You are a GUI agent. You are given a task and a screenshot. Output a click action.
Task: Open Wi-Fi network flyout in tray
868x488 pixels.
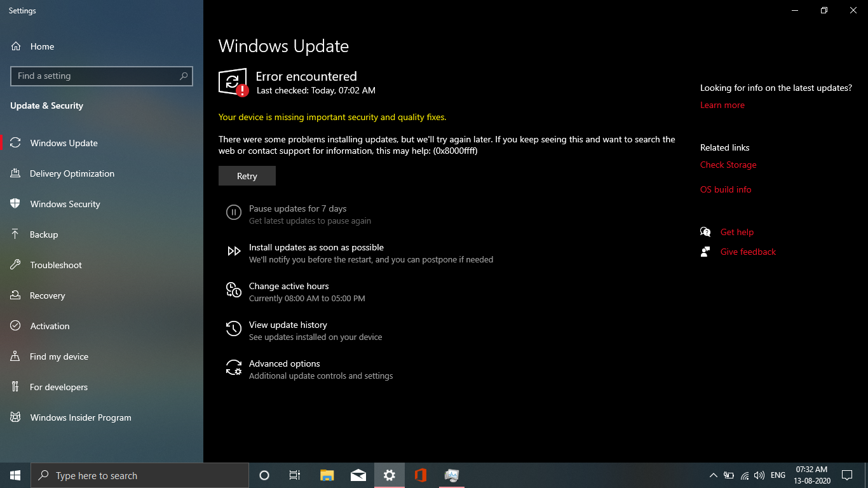point(744,475)
